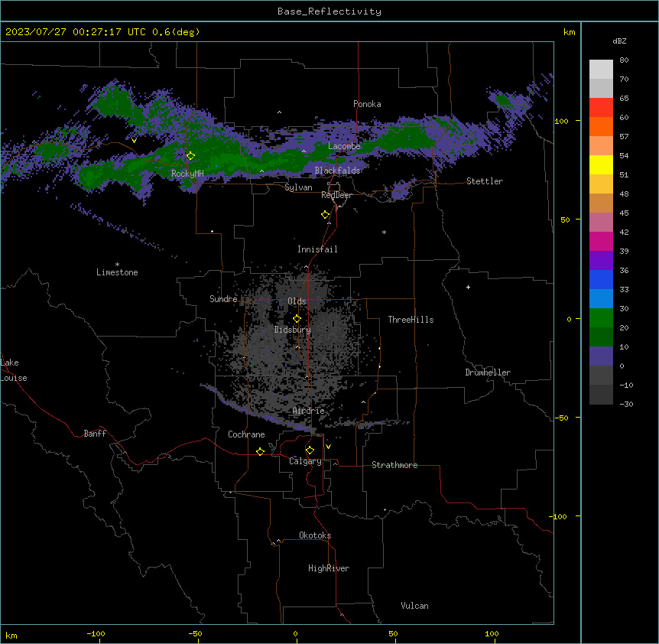The image size is (659, 644).
Task: Click the Strathmore town label
Action: [394, 465]
